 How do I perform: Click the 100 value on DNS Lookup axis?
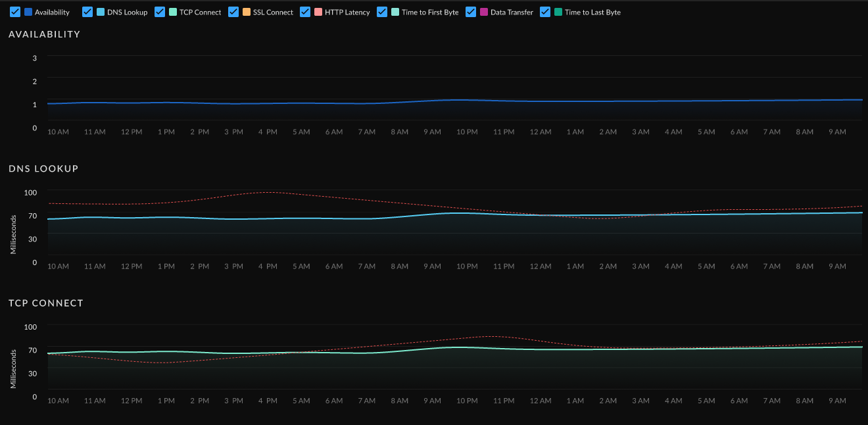pos(30,192)
